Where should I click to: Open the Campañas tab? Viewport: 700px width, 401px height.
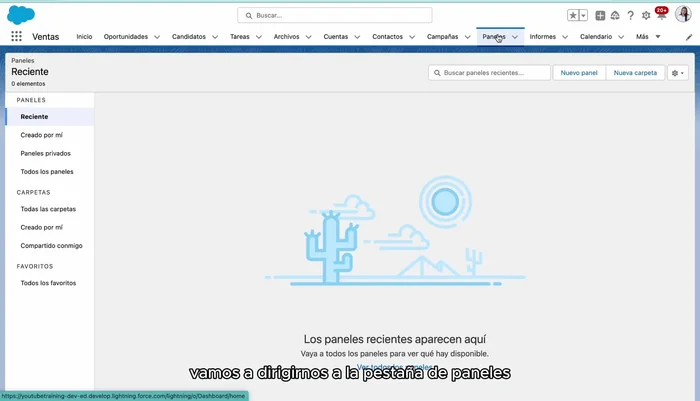(x=442, y=37)
